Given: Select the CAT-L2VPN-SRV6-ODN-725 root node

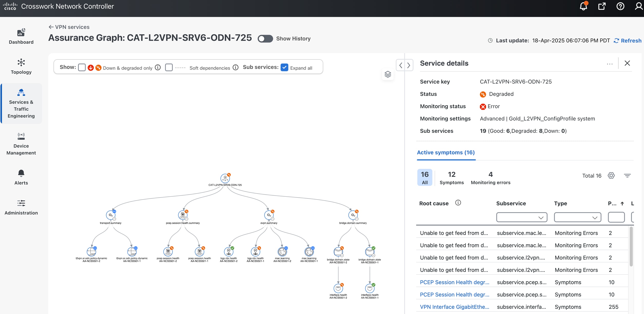Looking at the screenshot, I should (225, 178).
